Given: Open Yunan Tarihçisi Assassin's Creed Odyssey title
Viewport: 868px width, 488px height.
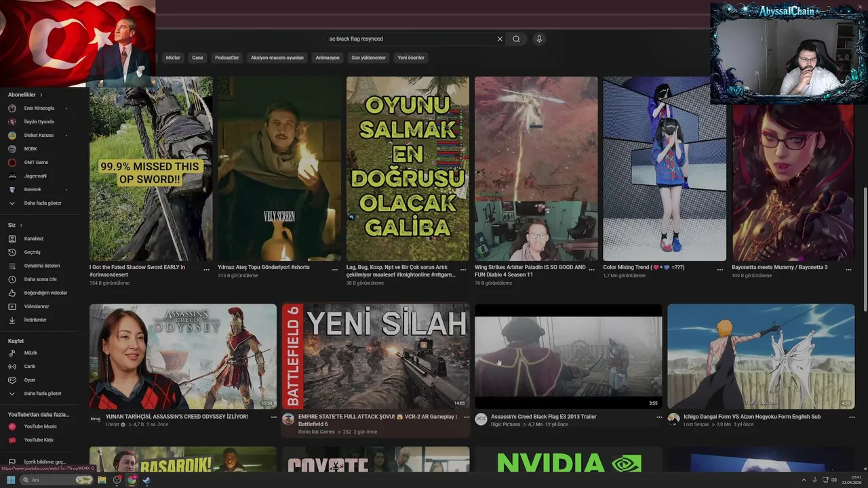Looking at the screenshot, I should [x=177, y=417].
